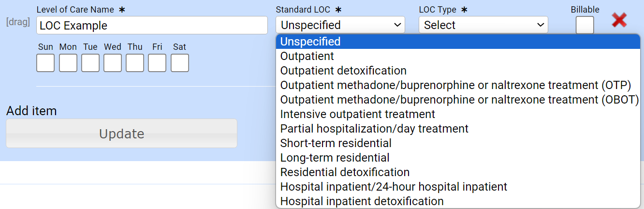Image resolution: width=644 pixels, height=209 pixels.
Task: Click the [drag] handle for the row
Action: click(18, 22)
